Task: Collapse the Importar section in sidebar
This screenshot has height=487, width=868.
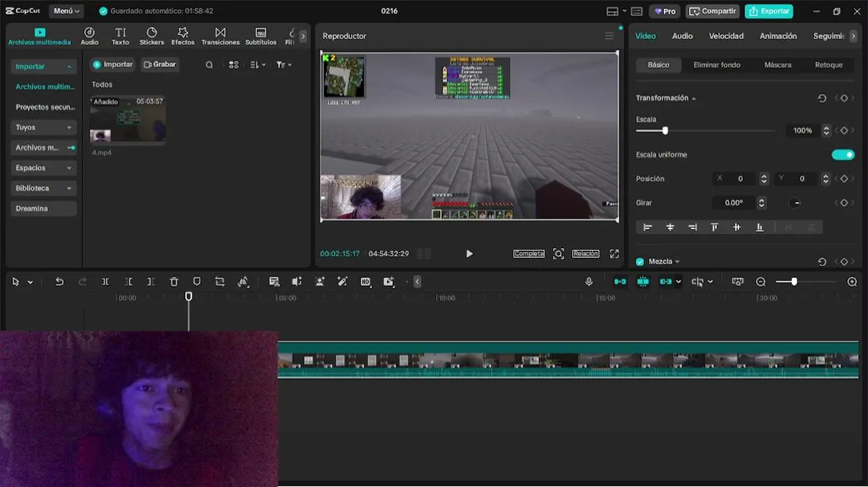Action: click(x=44, y=66)
